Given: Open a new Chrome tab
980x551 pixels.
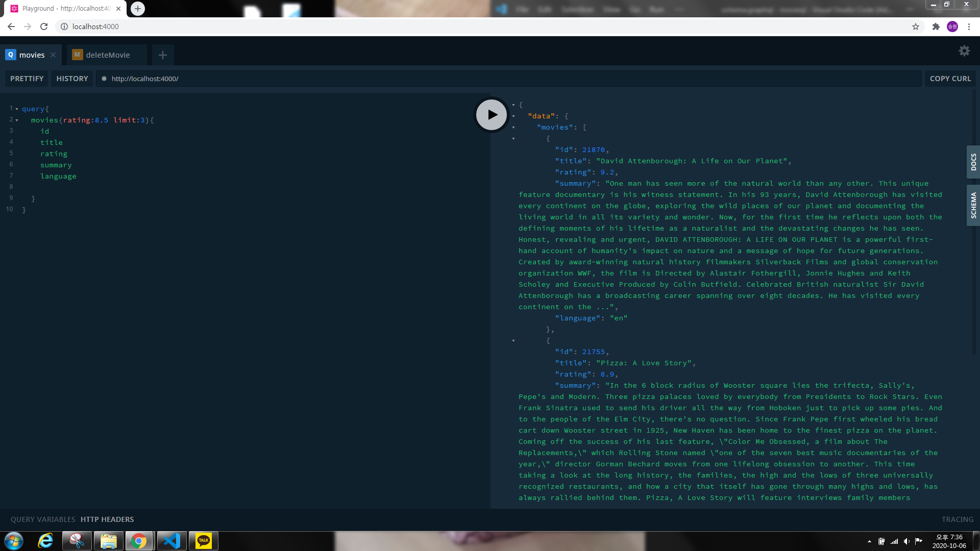Looking at the screenshot, I should 138,9.
